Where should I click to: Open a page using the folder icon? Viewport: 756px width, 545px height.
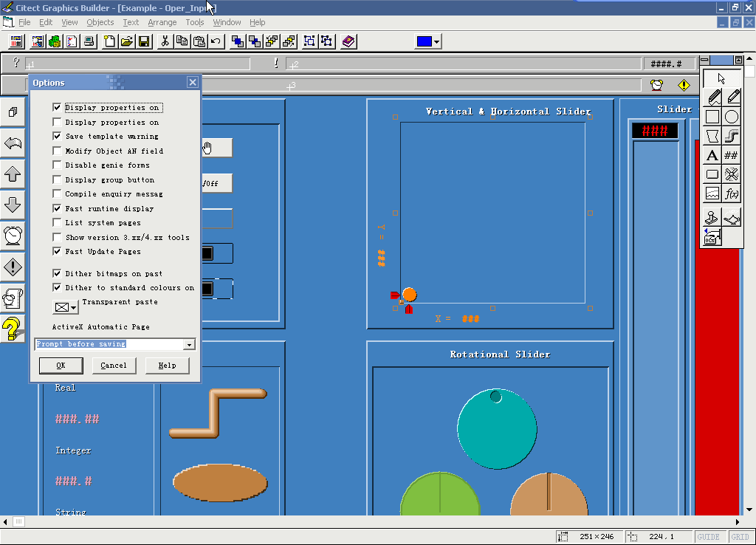pos(127,41)
